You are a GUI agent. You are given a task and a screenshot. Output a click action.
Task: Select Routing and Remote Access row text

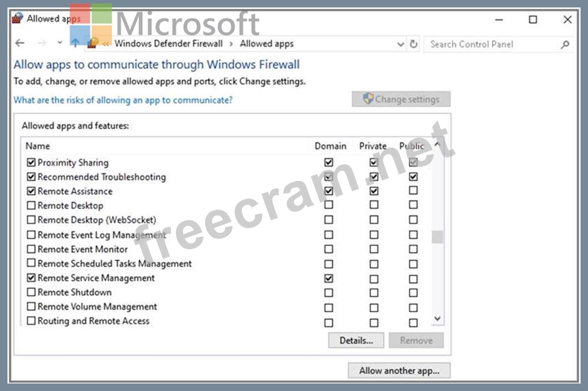click(x=93, y=321)
